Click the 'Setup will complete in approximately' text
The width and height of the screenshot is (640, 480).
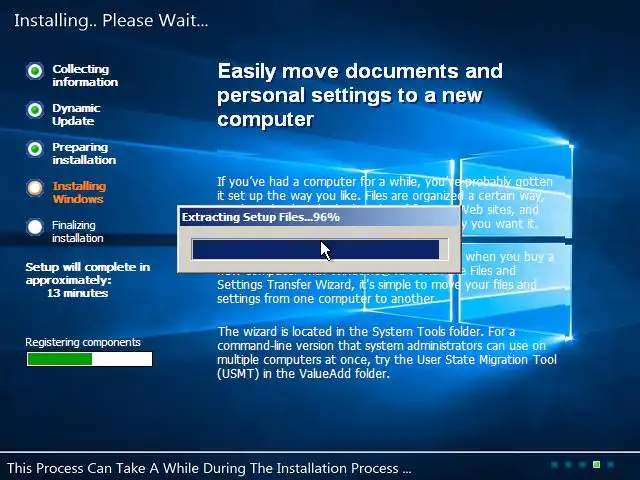pyautogui.click(x=88, y=273)
